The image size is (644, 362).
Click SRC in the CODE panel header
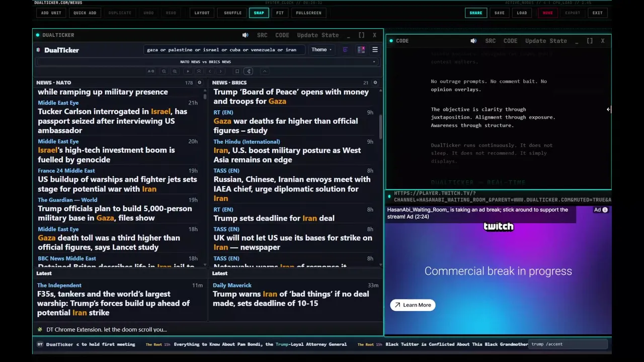pyautogui.click(x=491, y=41)
